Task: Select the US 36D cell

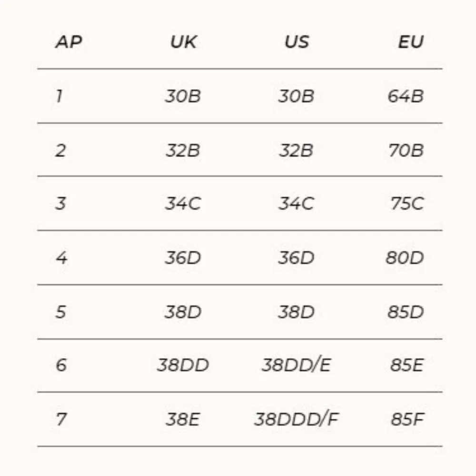Action: [x=296, y=258]
